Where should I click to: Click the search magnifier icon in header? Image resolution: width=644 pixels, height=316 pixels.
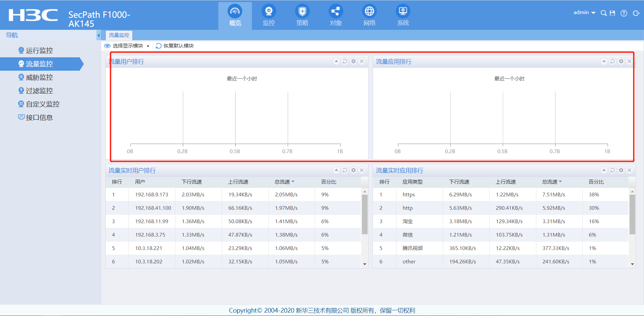[x=603, y=13]
